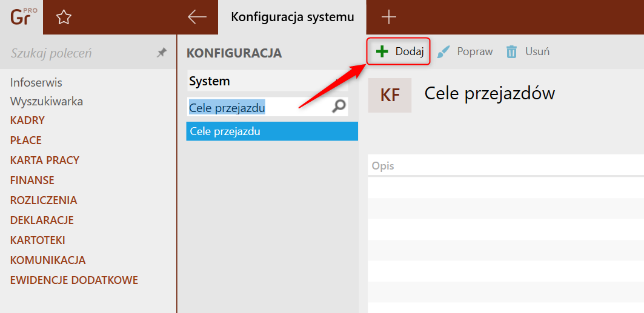Click the Usuń trash button
The height and width of the screenshot is (313, 644).
click(x=528, y=51)
